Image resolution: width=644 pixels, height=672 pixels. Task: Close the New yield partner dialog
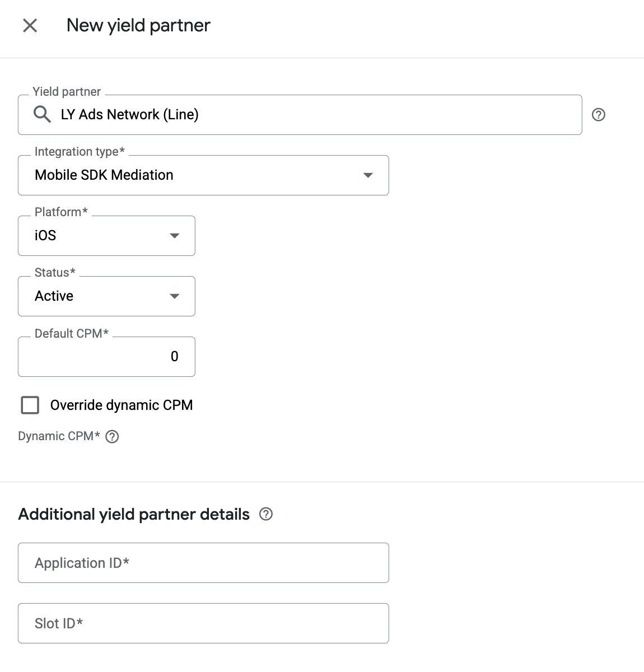(30, 25)
